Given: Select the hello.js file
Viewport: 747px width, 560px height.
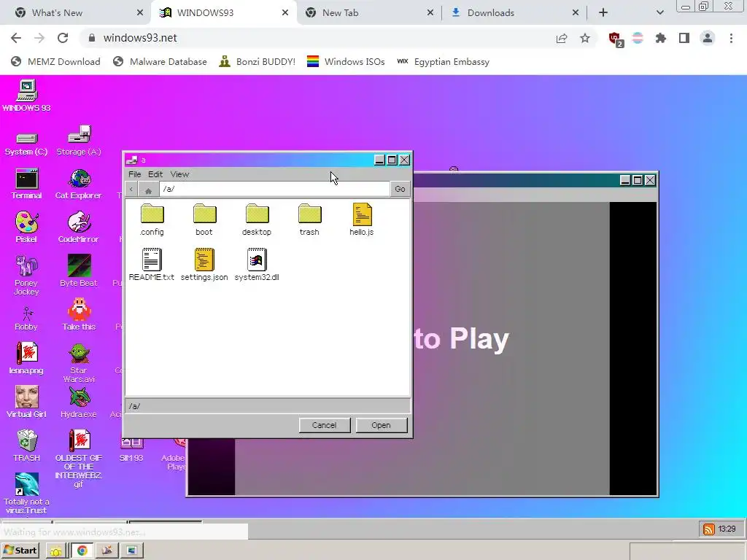Looking at the screenshot, I should pyautogui.click(x=362, y=219).
